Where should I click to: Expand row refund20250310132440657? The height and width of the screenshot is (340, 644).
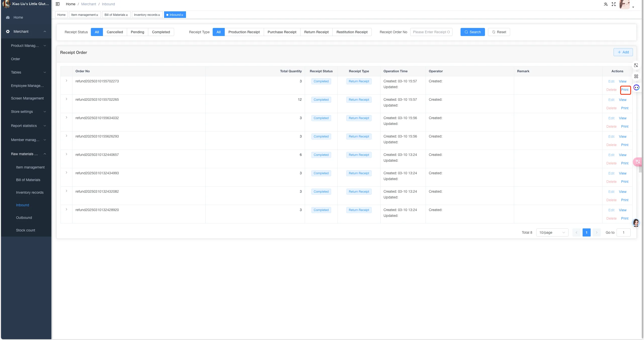(66, 154)
